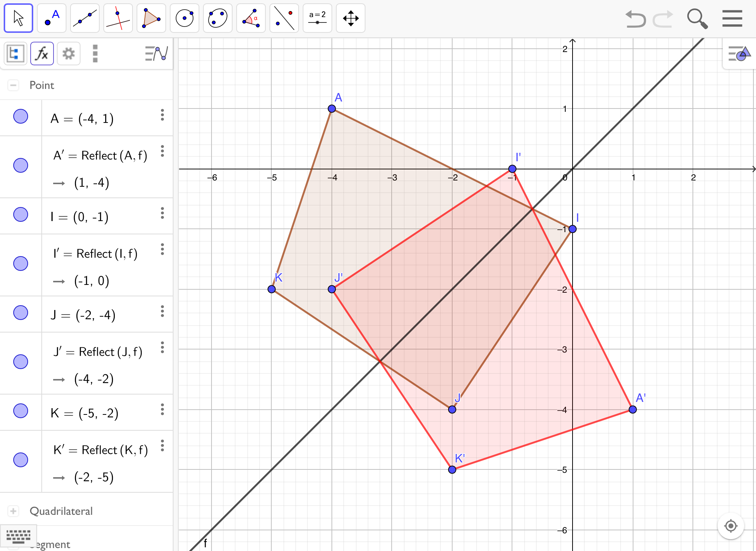Select the Perpendicular Line tool
The height and width of the screenshot is (551, 756).
click(x=118, y=18)
